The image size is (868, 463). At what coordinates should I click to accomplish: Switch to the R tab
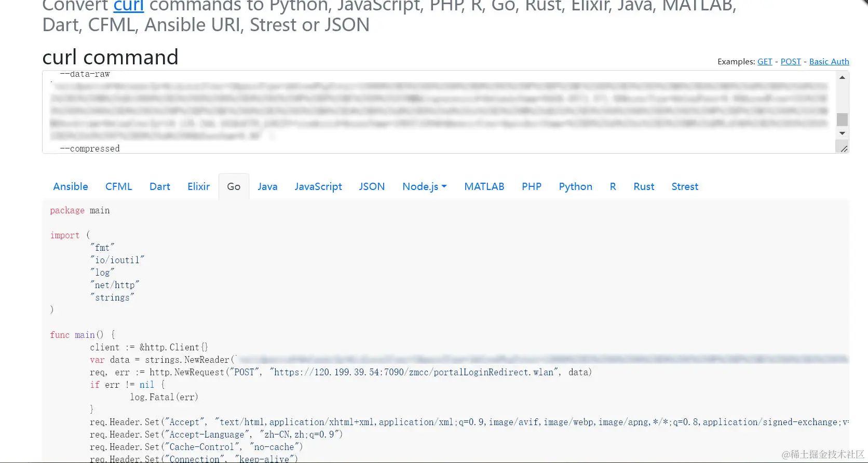pos(613,186)
